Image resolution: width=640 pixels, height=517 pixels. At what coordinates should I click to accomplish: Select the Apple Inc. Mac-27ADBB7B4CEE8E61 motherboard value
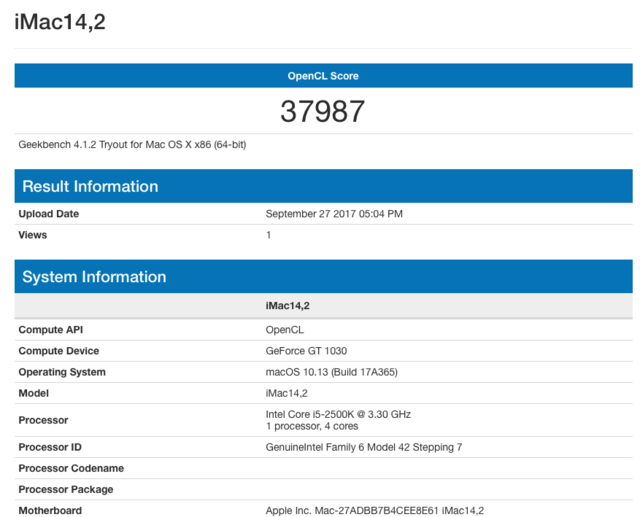click(x=375, y=510)
